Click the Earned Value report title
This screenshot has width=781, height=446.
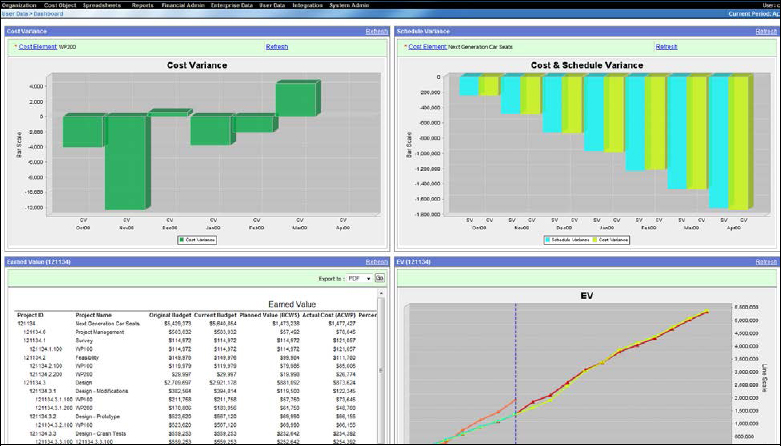(292, 304)
